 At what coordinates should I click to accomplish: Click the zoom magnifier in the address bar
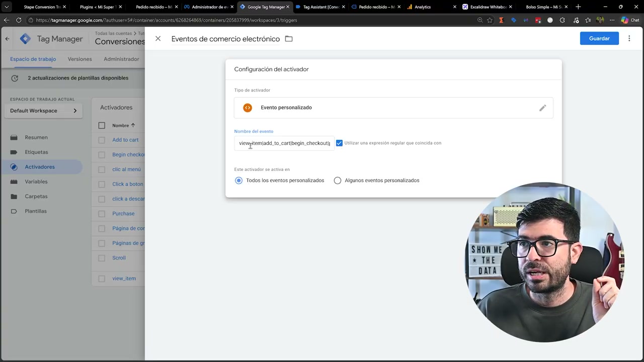pyautogui.click(x=479, y=20)
